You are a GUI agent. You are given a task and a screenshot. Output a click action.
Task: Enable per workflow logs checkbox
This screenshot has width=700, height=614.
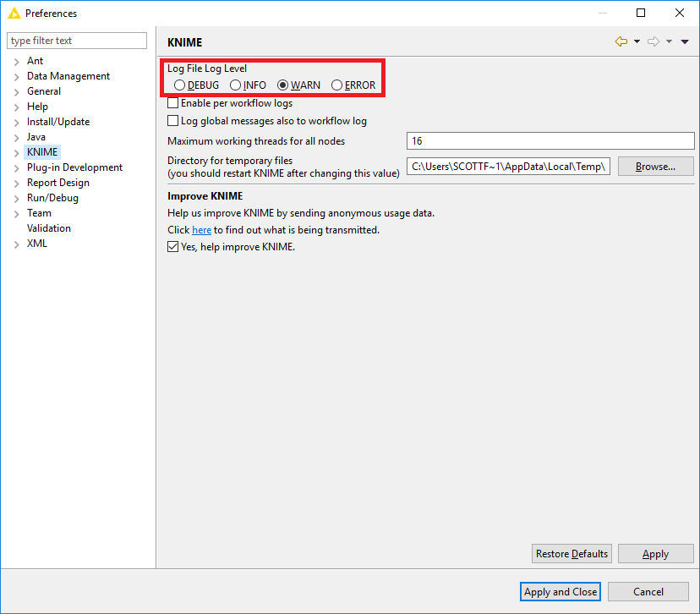[172, 103]
